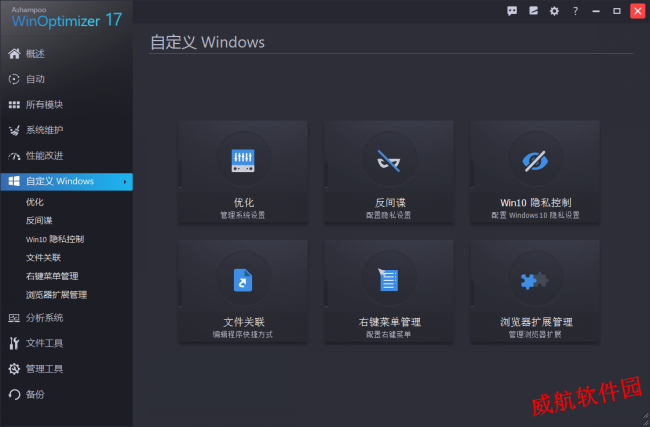The image size is (650, 427).
Task: Open the feedback chat bubble icon in title bar
Action: click(x=512, y=11)
